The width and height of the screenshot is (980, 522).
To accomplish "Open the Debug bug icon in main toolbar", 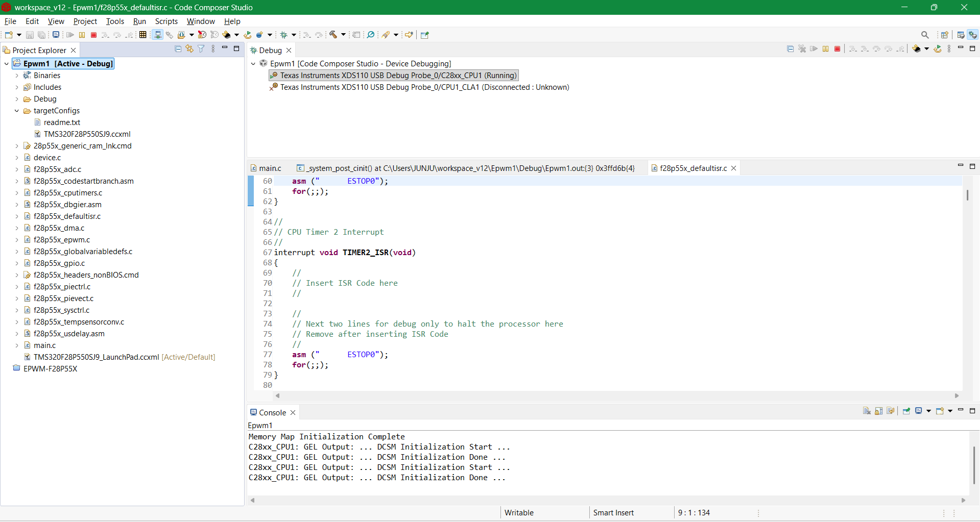I will (284, 35).
